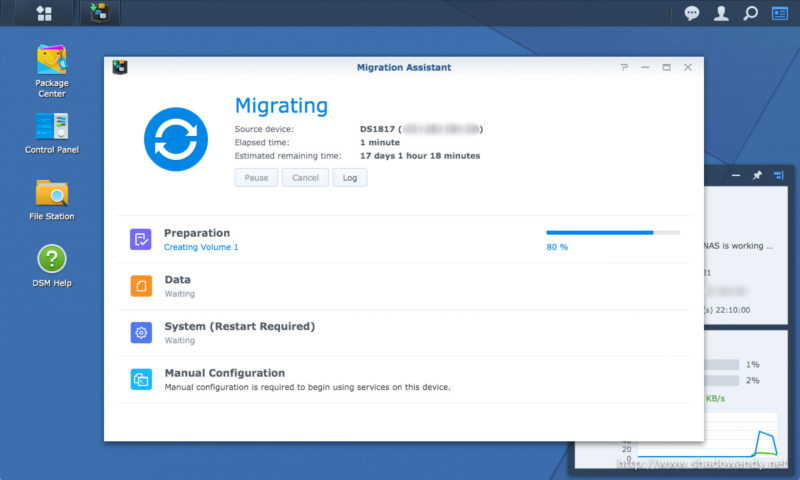Click the Manual Configuration step icon

(x=141, y=380)
